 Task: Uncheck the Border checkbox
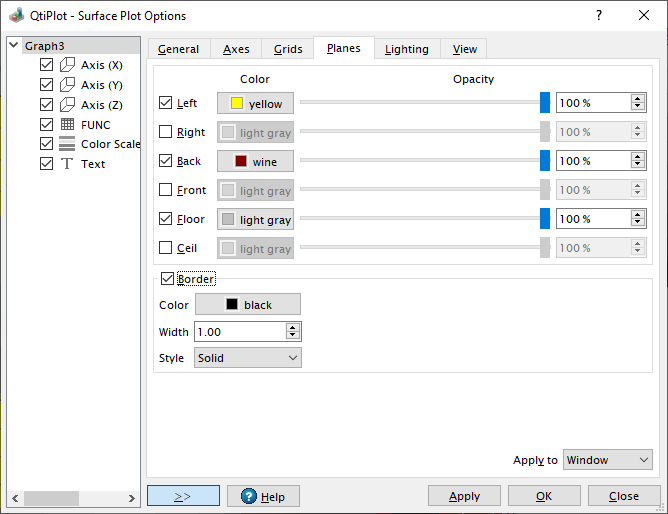click(167, 279)
